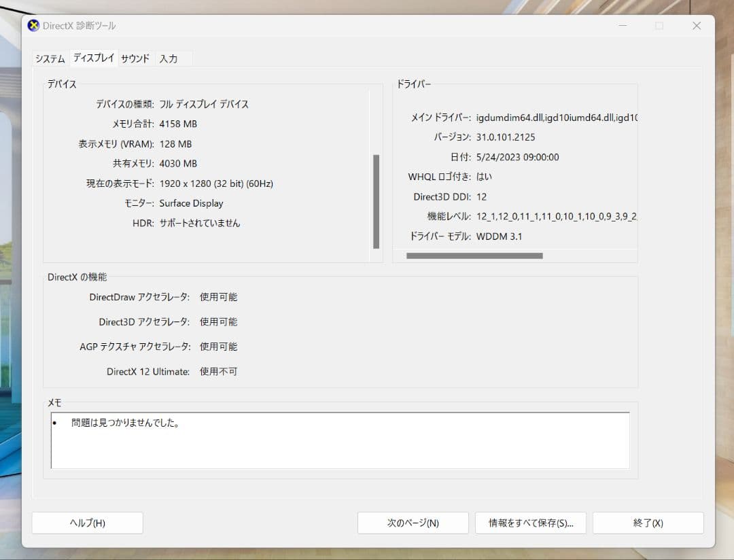Click the vertical scrollbar in the デバイス section

pos(376,200)
